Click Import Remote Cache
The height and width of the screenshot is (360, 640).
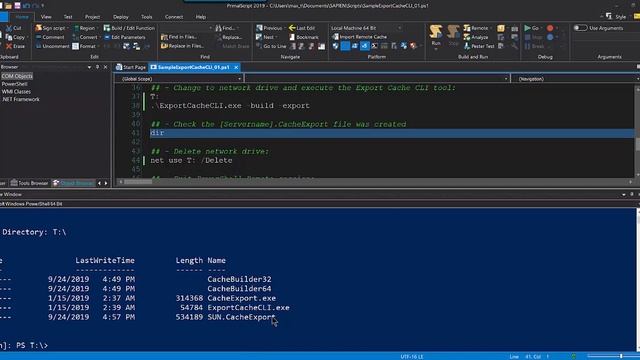point(359,37)
